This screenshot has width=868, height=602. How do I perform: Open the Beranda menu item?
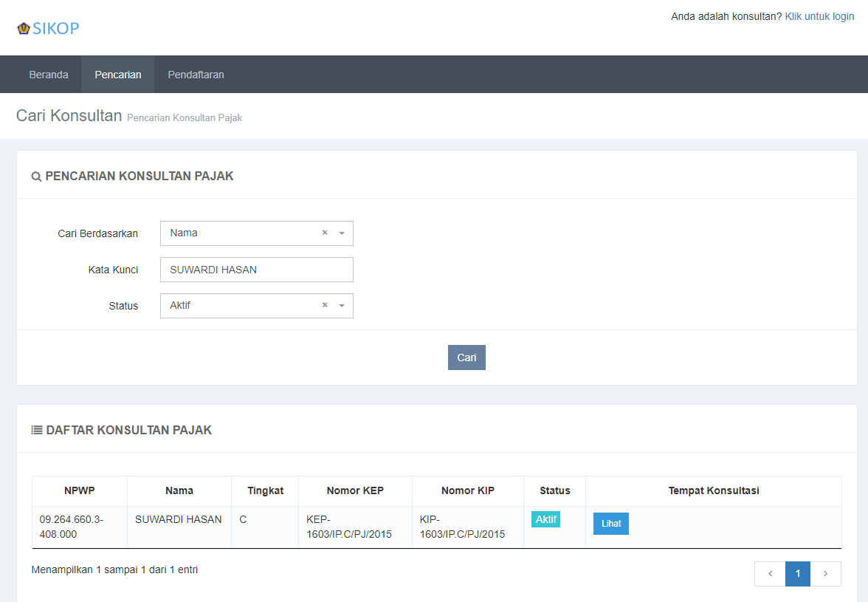point(49,75)
